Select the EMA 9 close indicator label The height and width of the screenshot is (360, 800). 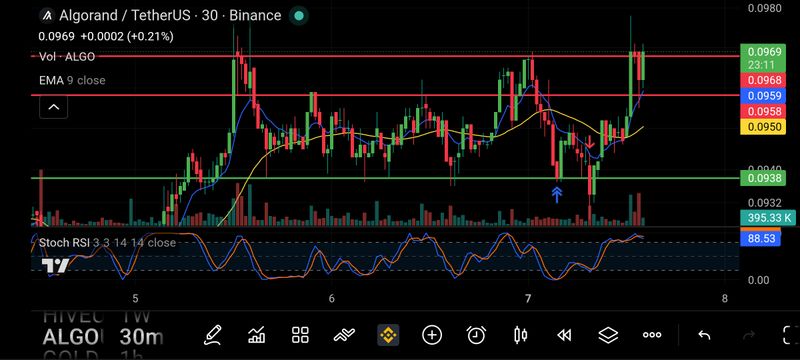point(72,81)
